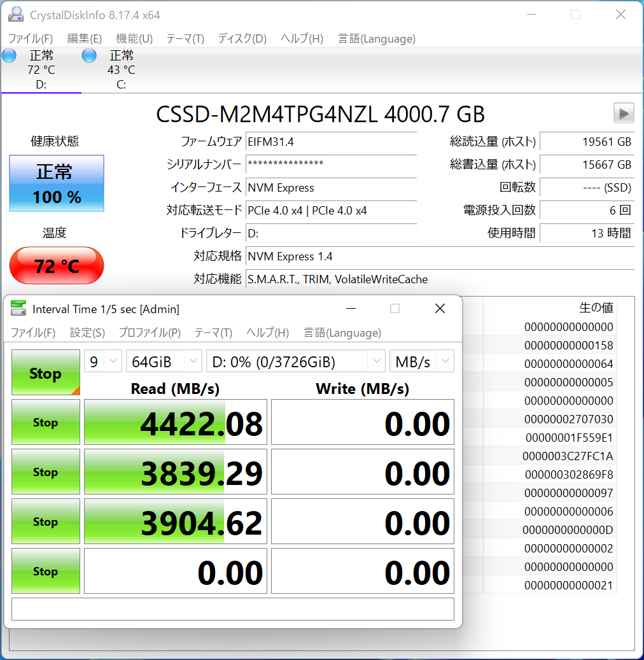The width and height of the screenshot is (644, 660).
Task: Open 言語(Language) menu in CrystalDiskInfo
Action: point(376,39)
